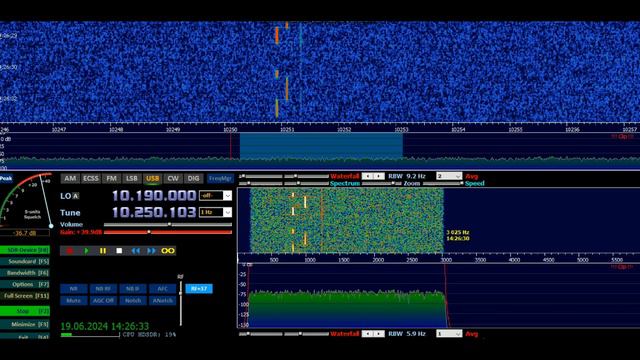Switch to LSB mode
The image size is (640, 360).
click(131, 178)
